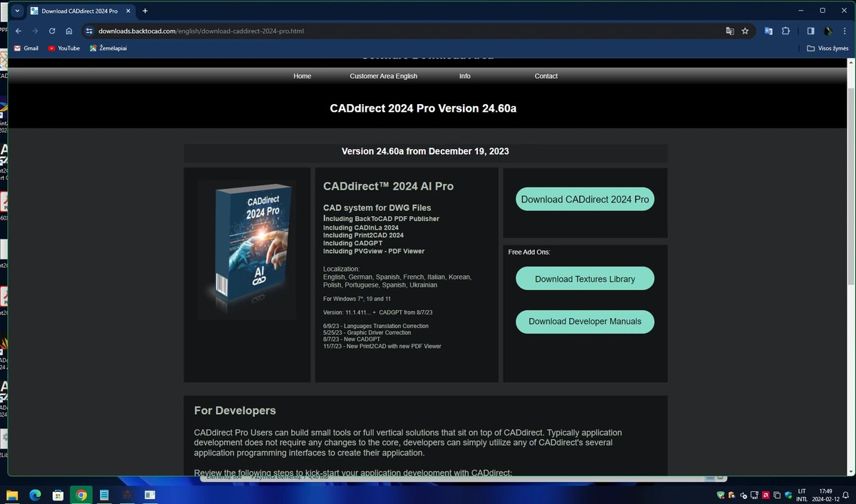Bookmark this page with the star icon
This screenshot has width=856, height=504.
pyautogui.click(x=745, y=31)
